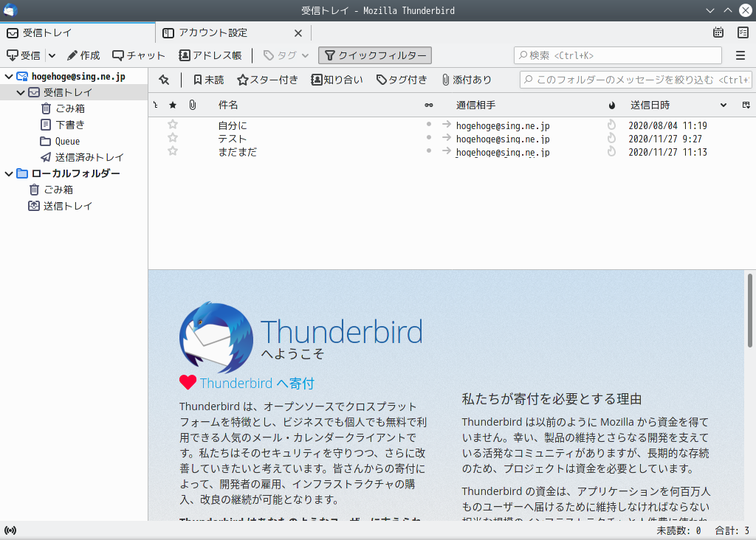The height and width of the screenshot is (540, 756).
Task: Mark テスト message as junk
Action: [611, 138]
